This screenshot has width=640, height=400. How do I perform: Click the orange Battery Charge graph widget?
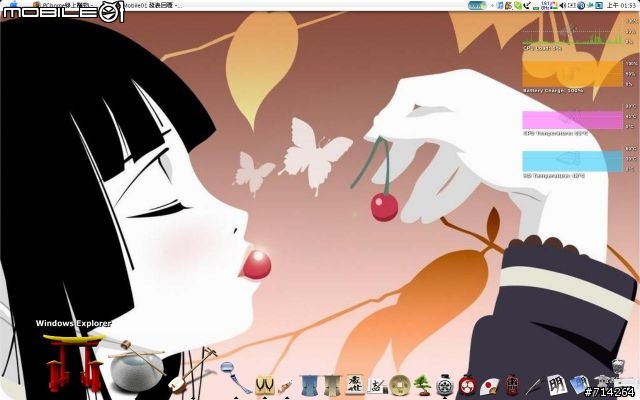click(x=573, y=74)
